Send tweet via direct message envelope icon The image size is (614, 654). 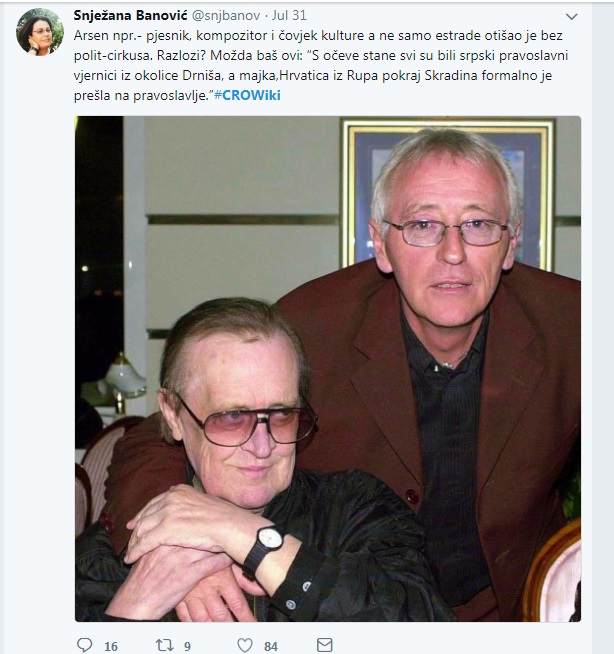tap(325, 645)
